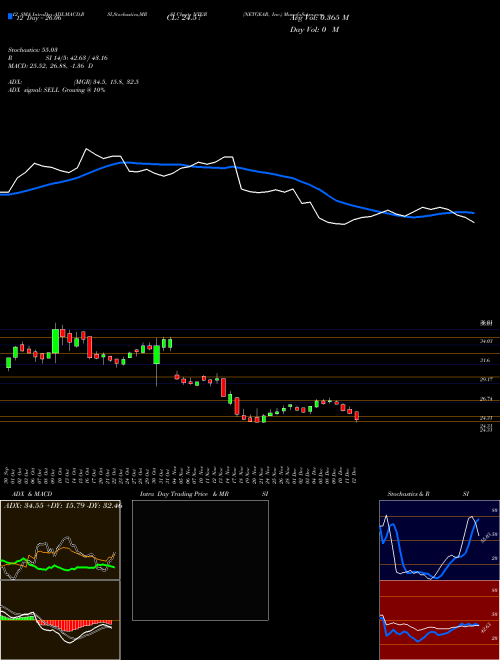Screen dimensions: 500x660
Task: Click the 'Stochastics & R' panel title
Action: [409, 494]
